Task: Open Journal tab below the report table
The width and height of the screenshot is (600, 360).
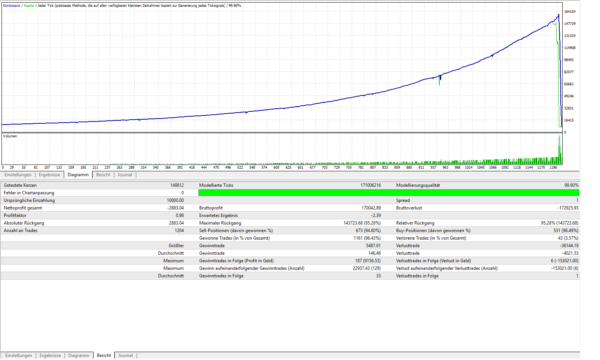Action: click(126, 355)
